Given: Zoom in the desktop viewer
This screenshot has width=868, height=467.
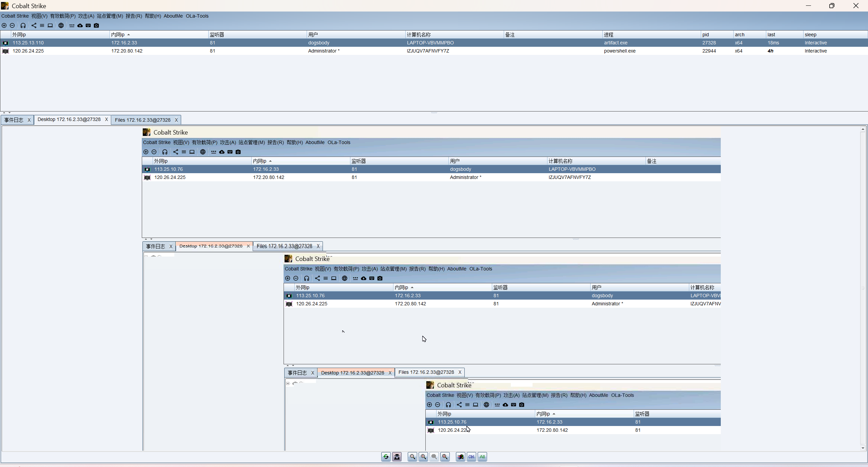Looking at the screenshot, I should (x=423, y=457).
